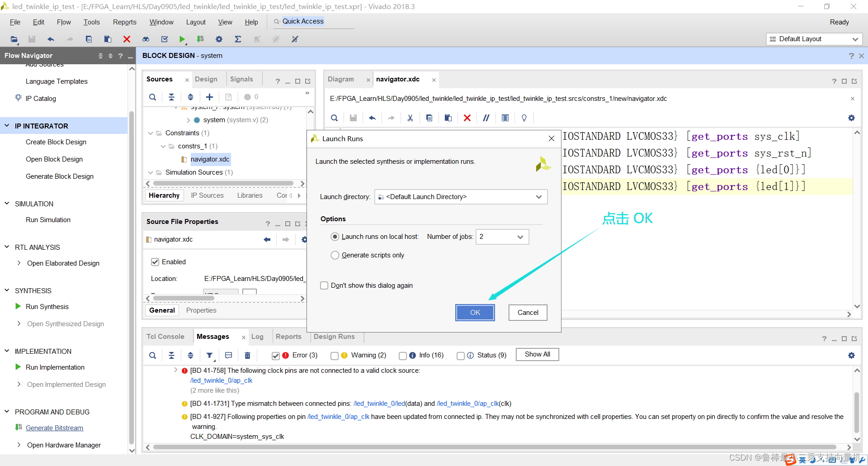Open the Tools menu

click(91, 22)
